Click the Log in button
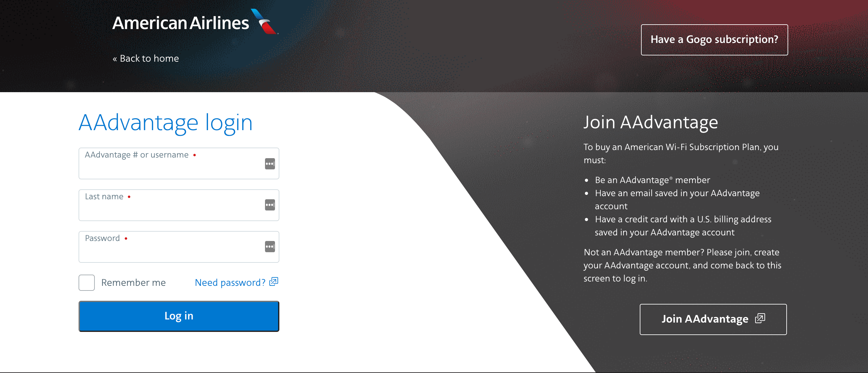Screen dimensions: 868x373 click(x=178, y=315)
